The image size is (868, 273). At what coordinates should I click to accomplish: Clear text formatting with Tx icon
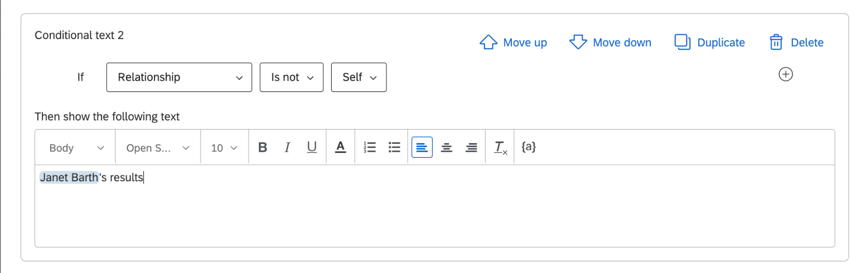pos(500,147)
